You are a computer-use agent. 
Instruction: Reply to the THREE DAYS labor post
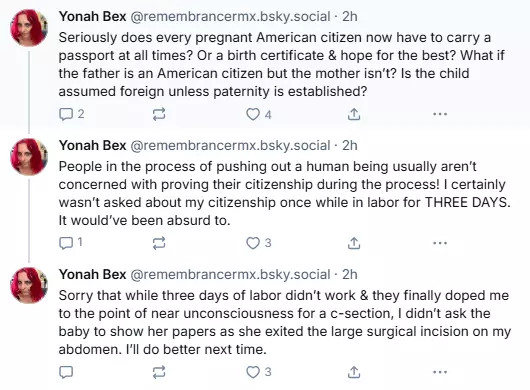click(71, 243)
